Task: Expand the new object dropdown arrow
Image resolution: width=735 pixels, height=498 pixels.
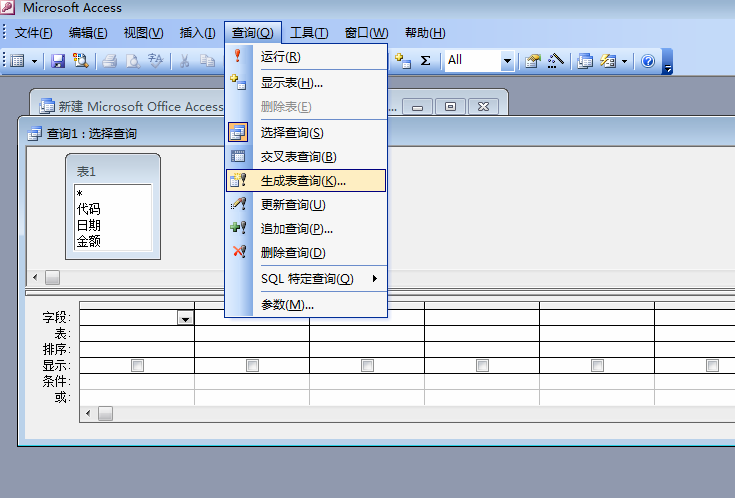Action: tap(624, 61)
